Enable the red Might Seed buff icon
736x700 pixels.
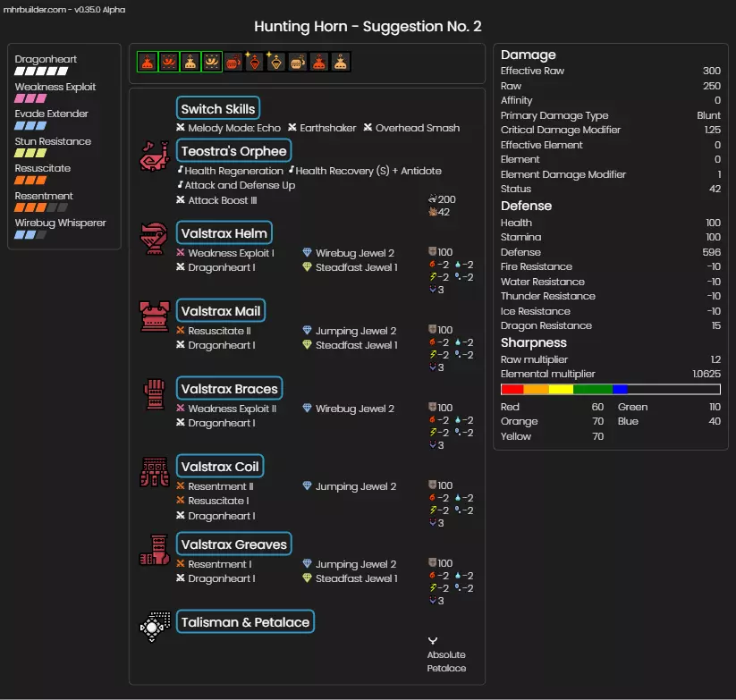(233, 62)
